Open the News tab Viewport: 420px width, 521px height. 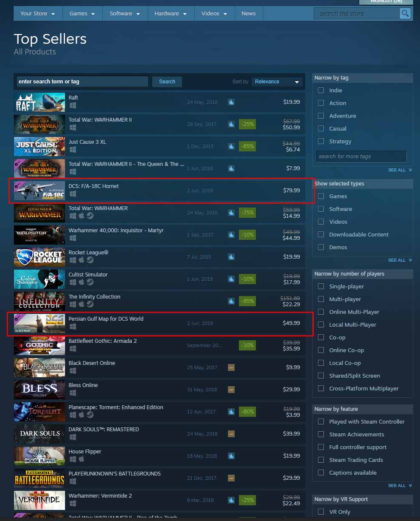(248, 14)
